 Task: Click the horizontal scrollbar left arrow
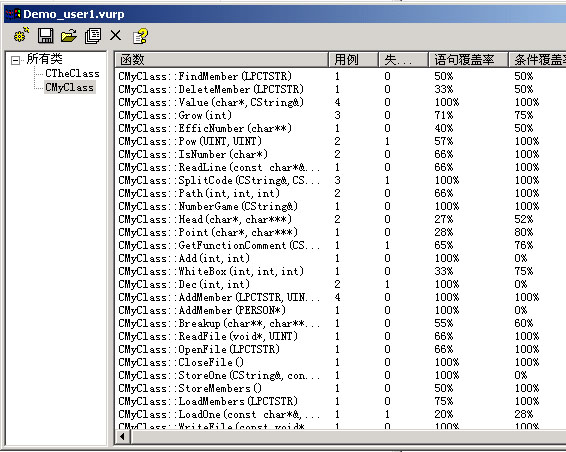(x=122, y=437)
